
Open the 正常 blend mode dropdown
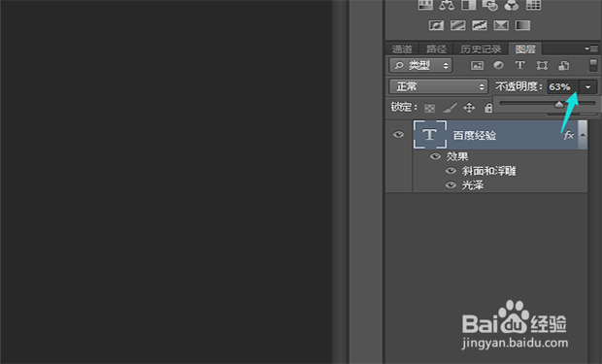coord(439,86)
